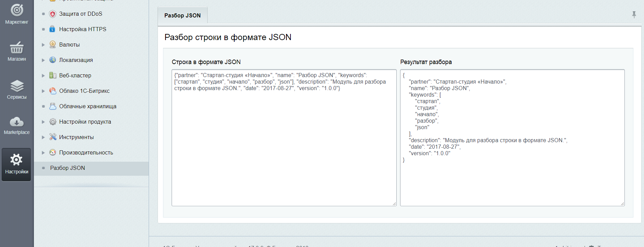Pin the panel with the pin icon
The image size is (644, 247).
click(634, 15)
